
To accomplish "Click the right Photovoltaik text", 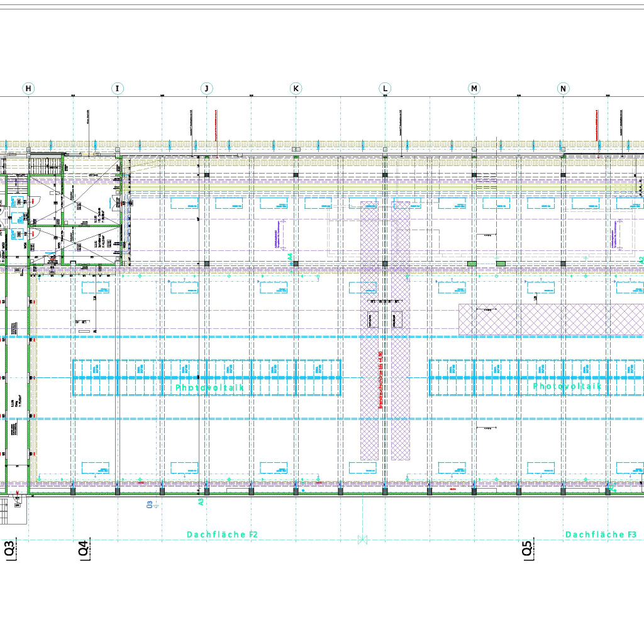I will (567, 386).
